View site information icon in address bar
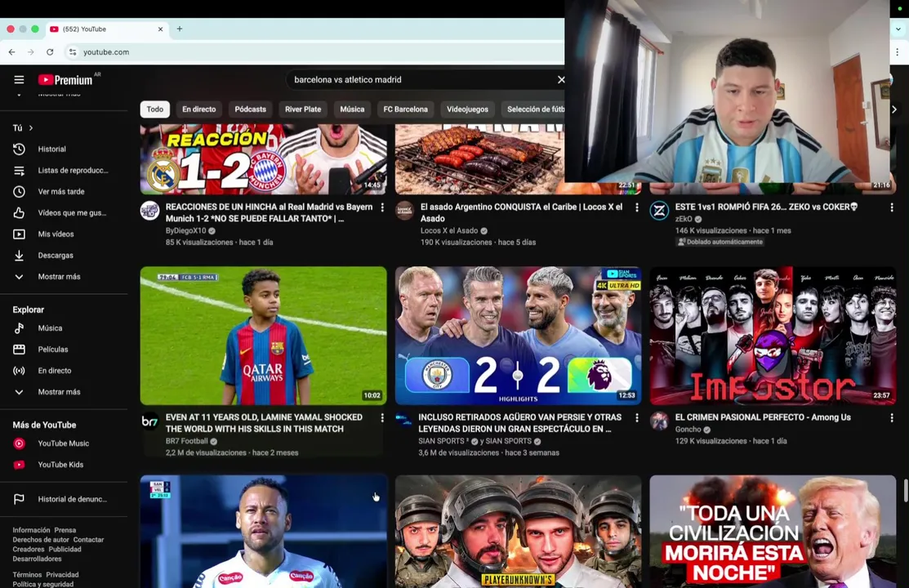Image resolution: width=909 pixels, height=588 pixels. click(73, 52)
